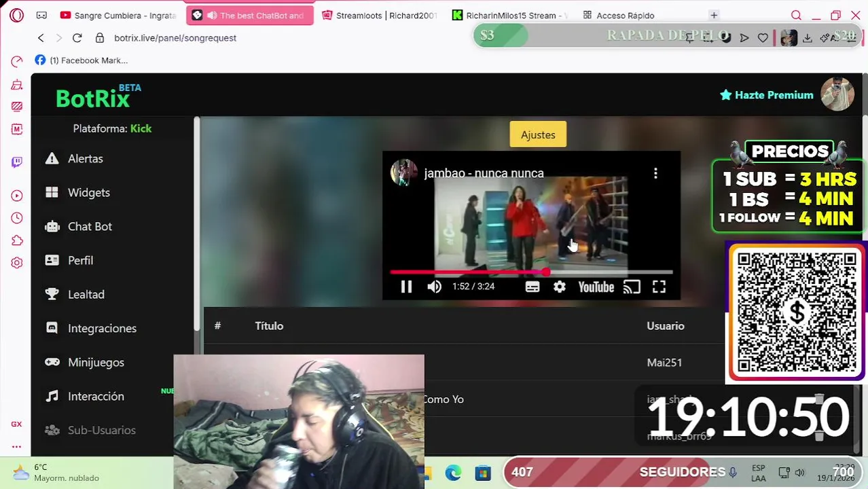The width and height of the screenshot is (868, 489).
Task: Click the channel avatar in the player
Action: click(x=404, y=173)
